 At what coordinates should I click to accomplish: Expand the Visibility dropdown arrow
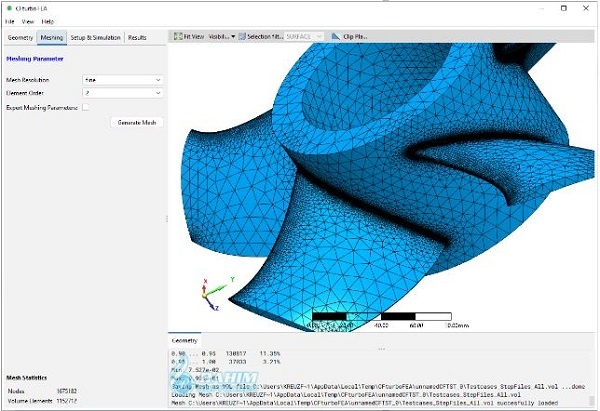233,37
